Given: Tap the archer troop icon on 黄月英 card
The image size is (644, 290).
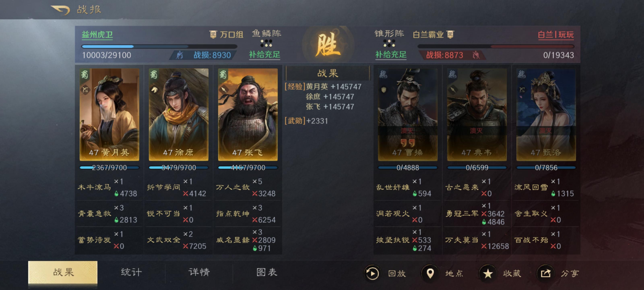Looking at the screenshot, I should tap(85, 90).
